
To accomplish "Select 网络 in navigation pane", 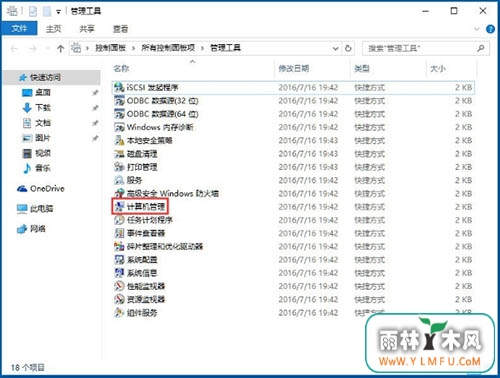I will (38, 229).
